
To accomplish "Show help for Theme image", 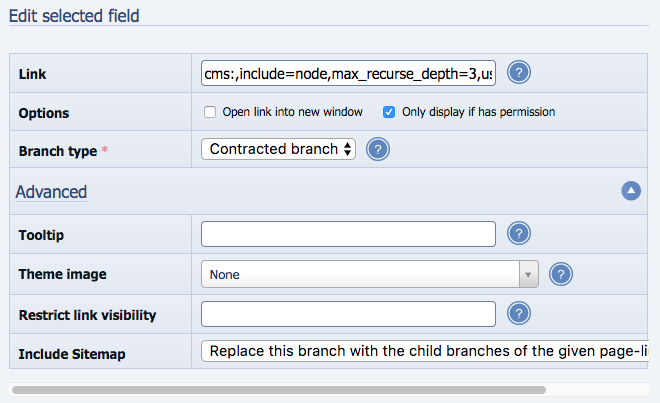I will pyautogui.click(x=561, y=274).
